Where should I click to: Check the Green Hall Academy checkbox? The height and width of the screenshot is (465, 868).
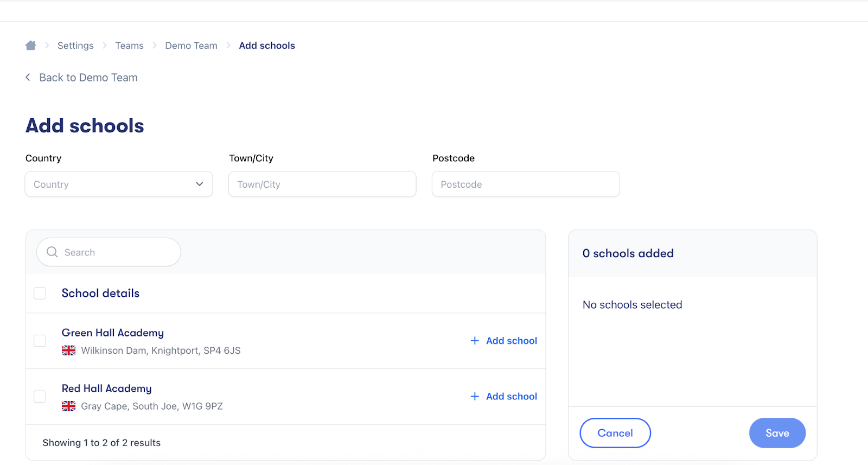tap(40, 341)
